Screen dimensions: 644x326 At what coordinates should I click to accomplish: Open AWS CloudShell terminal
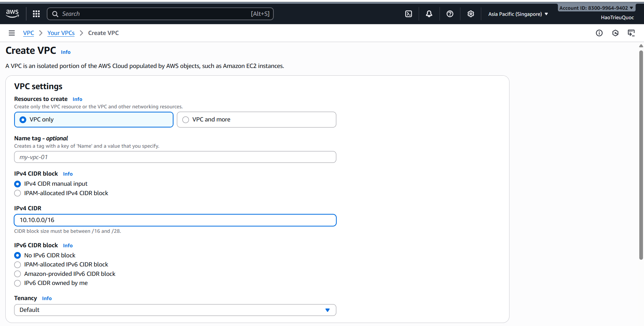click(408, 14)
